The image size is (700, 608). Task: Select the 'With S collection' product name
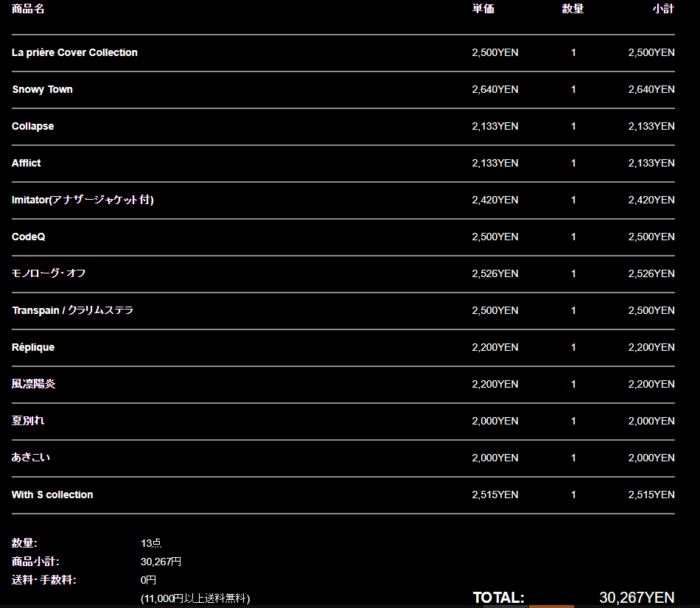[52, 495]
